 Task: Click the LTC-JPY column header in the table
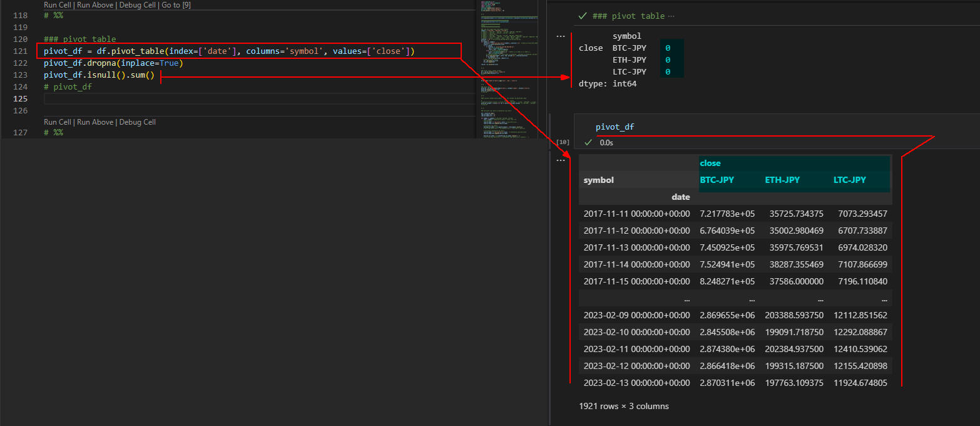pos(850,180)
